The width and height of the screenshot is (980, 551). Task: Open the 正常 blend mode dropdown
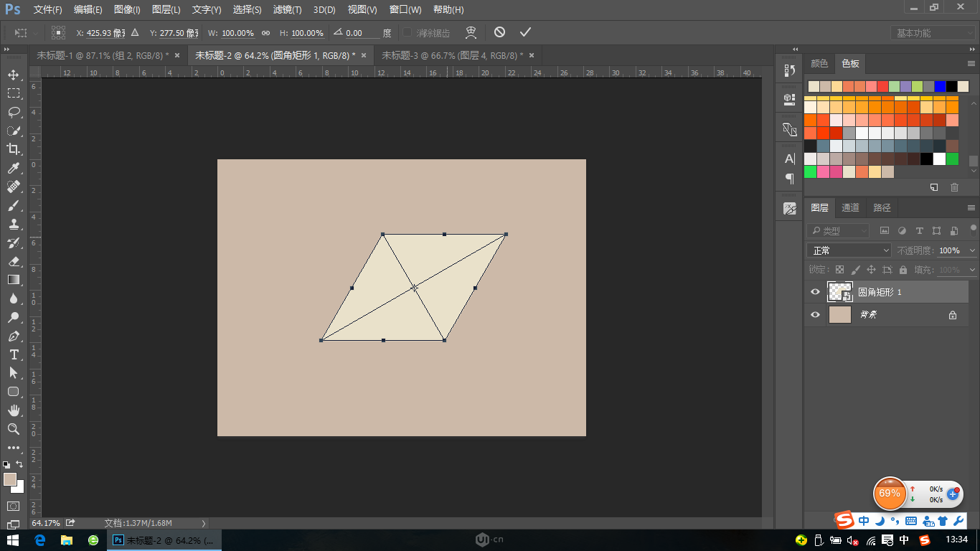(x=849, y=250)
